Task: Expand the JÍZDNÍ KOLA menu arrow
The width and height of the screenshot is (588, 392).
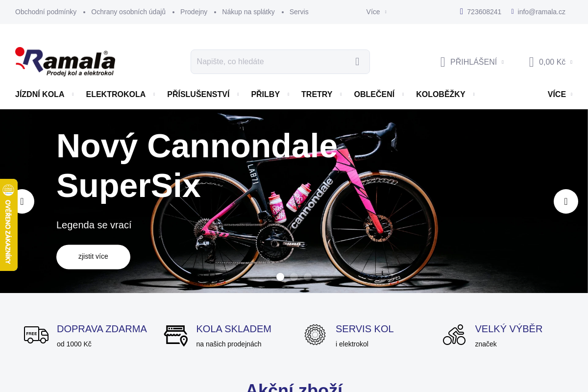Action: click(x=73, y=95)
